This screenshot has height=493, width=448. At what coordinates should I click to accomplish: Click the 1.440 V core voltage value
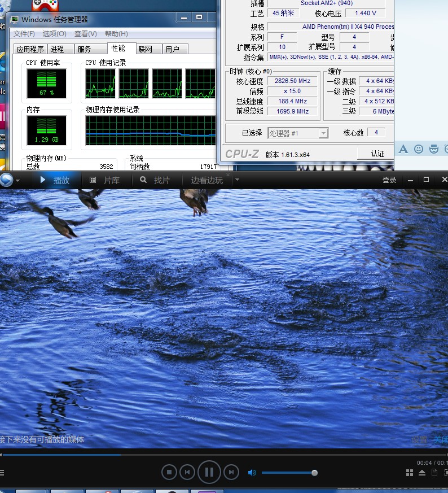[366, 13]
